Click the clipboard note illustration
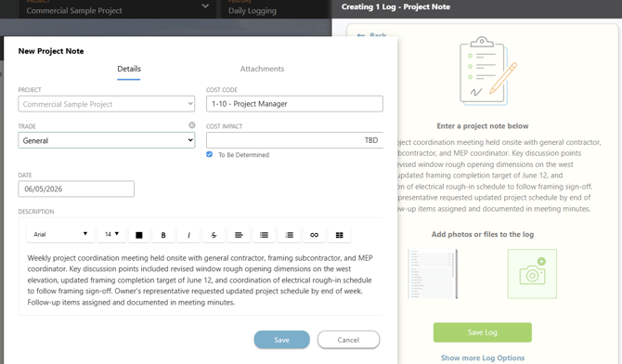This screenshot has width=622, height=364. point(488,71)
